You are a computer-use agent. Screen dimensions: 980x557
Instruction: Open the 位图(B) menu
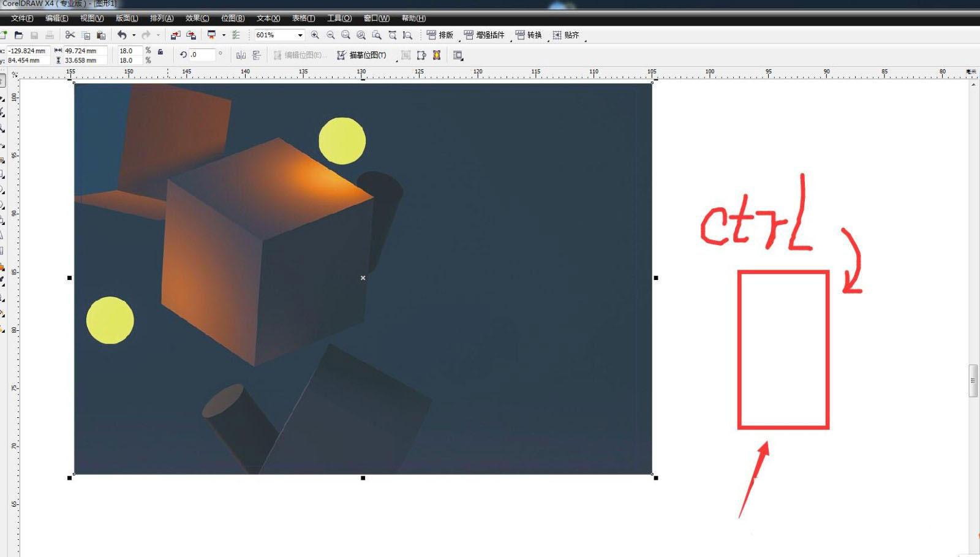(232, 18)
